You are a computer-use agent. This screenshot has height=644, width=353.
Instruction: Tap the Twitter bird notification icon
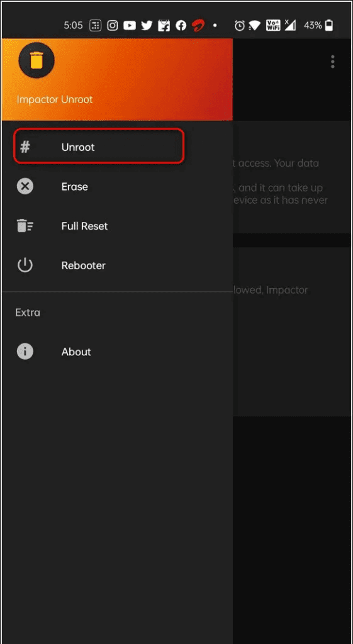coord(147,25)
